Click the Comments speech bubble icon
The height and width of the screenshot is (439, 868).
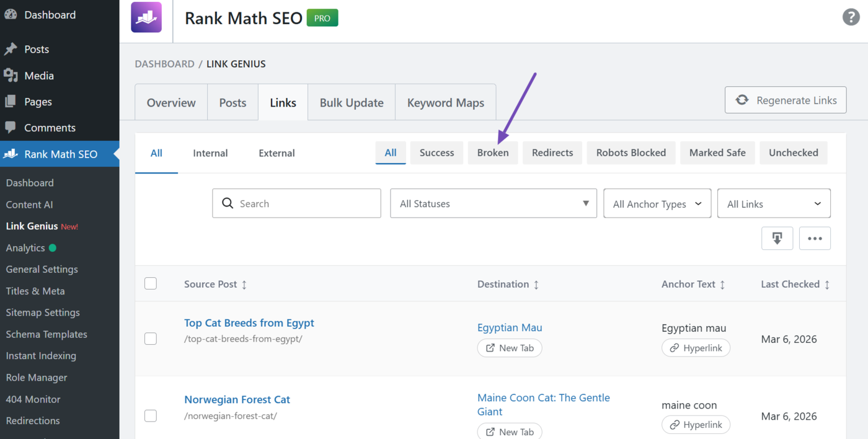[x=11, y=128]
